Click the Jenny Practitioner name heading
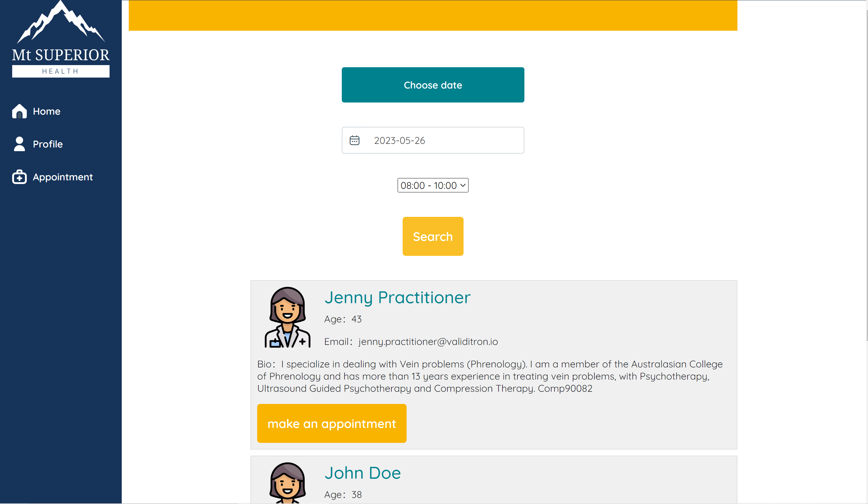The image size is (868, 504). click(397, 297)
